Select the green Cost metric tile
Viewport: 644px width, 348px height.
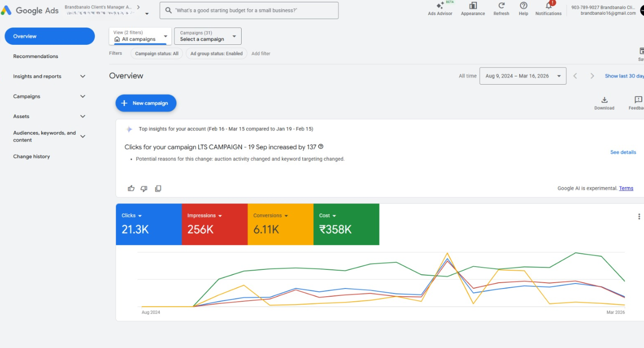point(346,224)
